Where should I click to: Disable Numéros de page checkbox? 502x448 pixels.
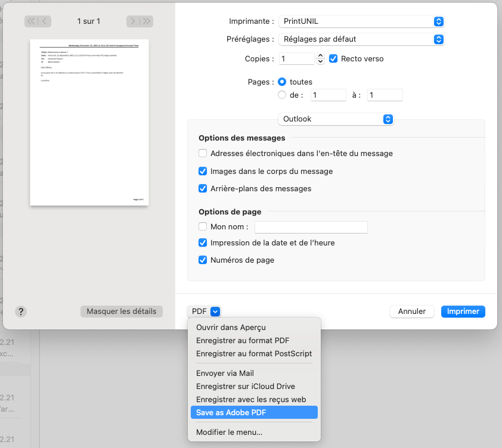pyautogui.click(x=203, y=260)
